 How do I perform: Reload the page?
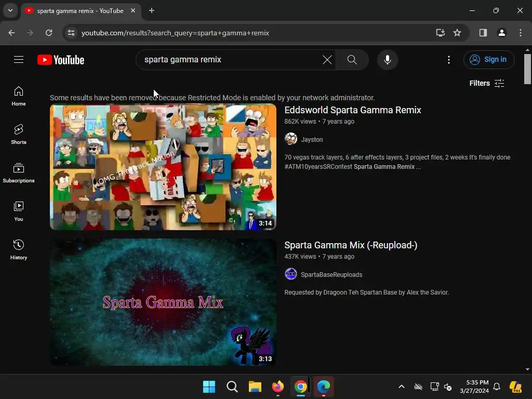49,33
